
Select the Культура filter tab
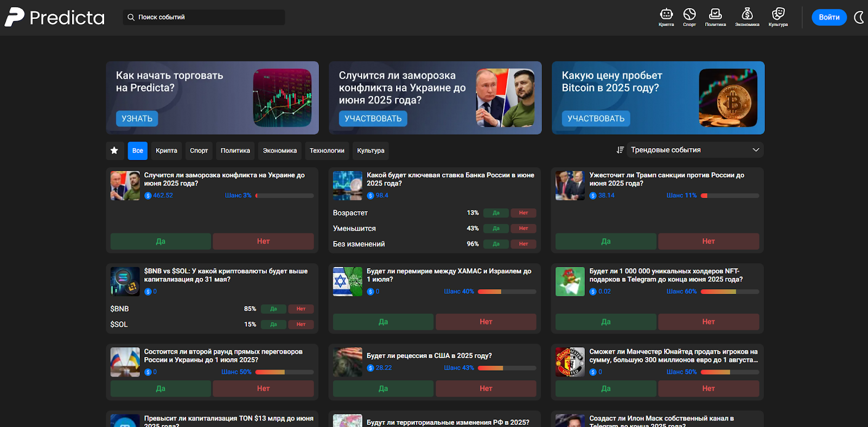371,151
